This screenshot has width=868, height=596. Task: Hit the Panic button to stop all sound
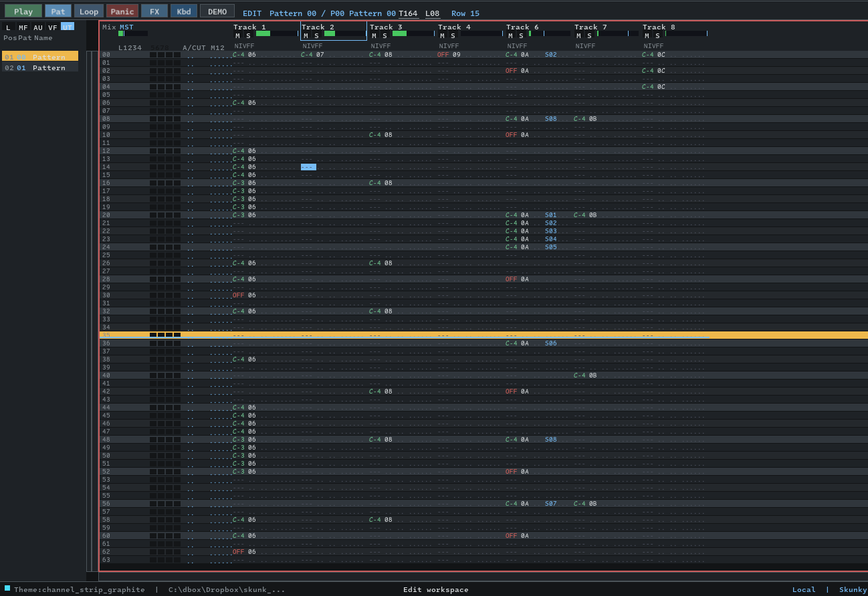pos(122,11)
